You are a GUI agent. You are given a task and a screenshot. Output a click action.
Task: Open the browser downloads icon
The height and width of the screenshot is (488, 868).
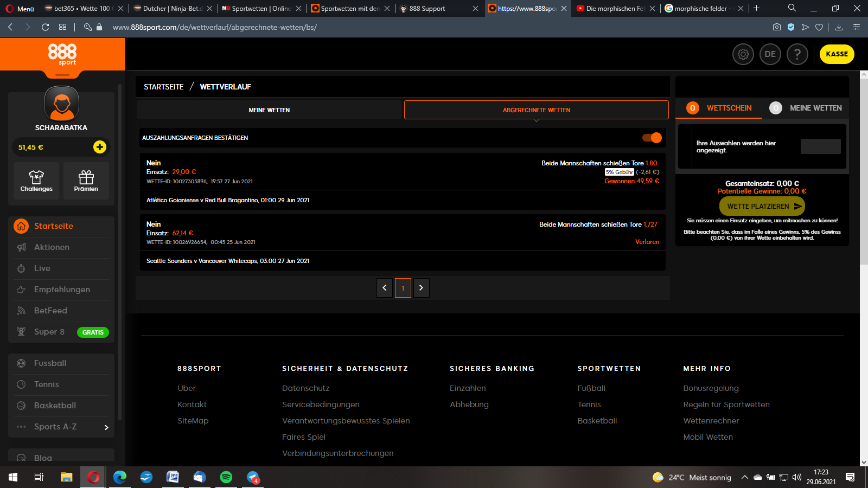click(839, 27)
